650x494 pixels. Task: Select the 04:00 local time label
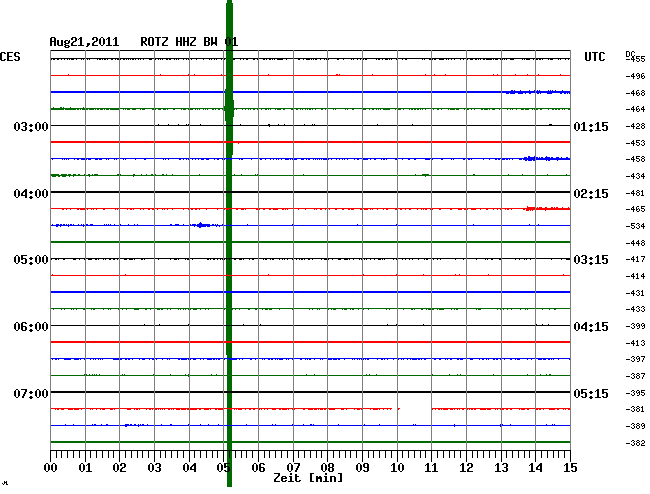[31, 194]
